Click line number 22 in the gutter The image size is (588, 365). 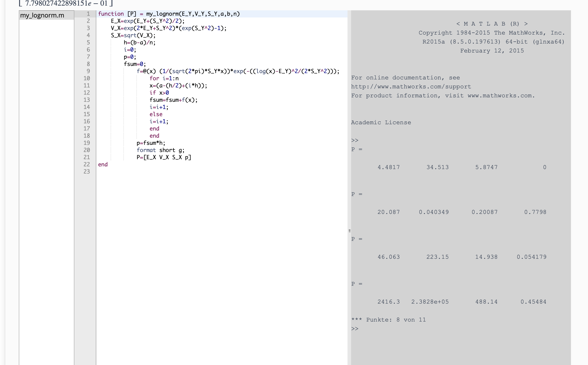[87, 164]
